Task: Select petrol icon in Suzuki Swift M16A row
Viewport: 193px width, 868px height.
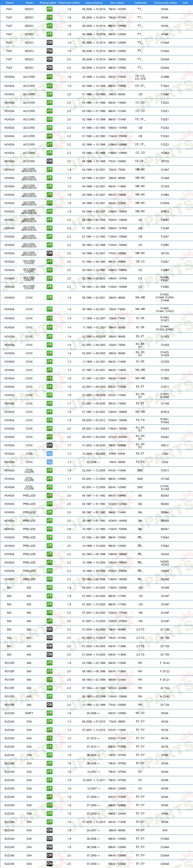Action: click(x=49, y=713)
